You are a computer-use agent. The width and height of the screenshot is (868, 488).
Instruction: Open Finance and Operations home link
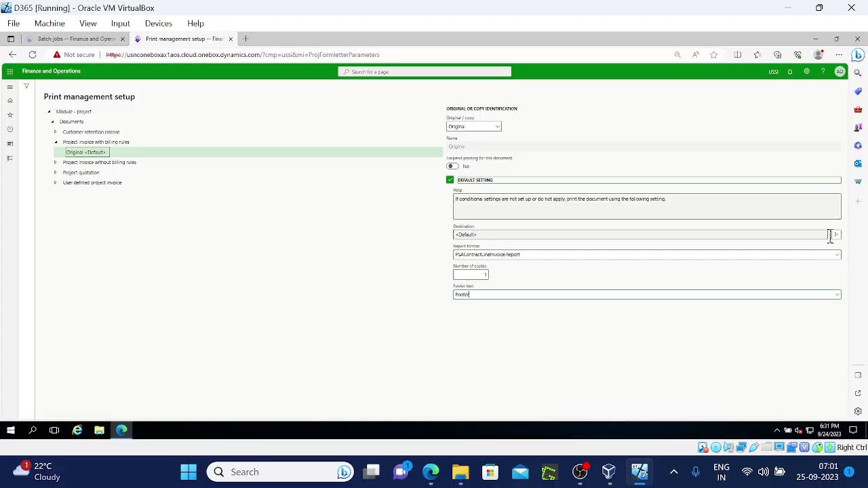pos(51,71)
